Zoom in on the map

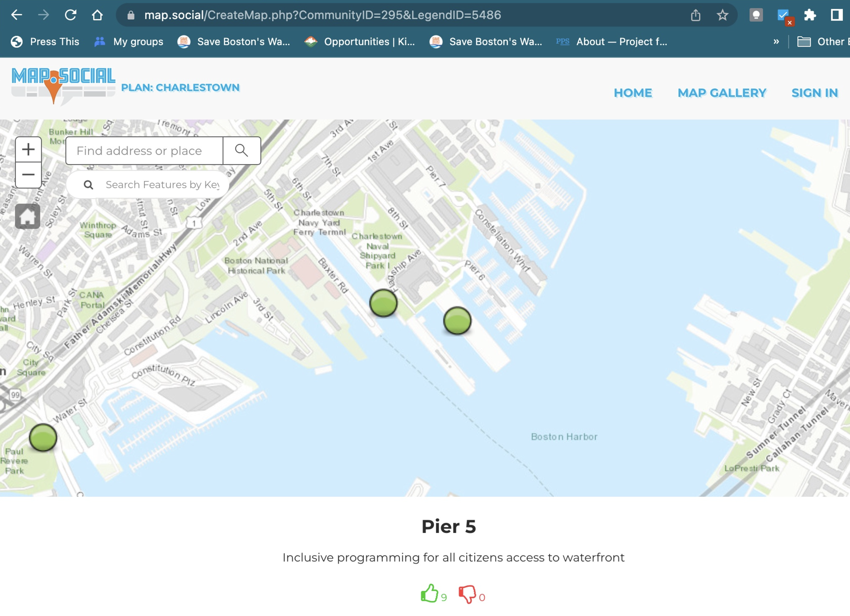(28, 149)
